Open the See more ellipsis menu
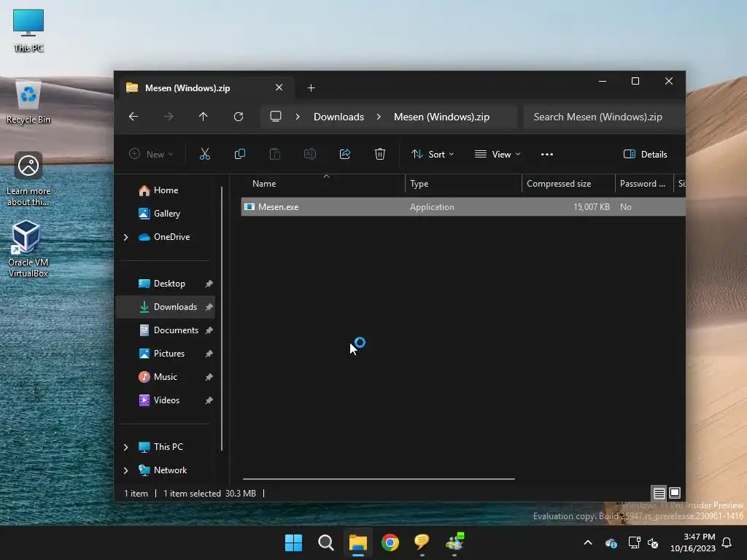This screenshot has height=560, width=747. coord(547,155)
